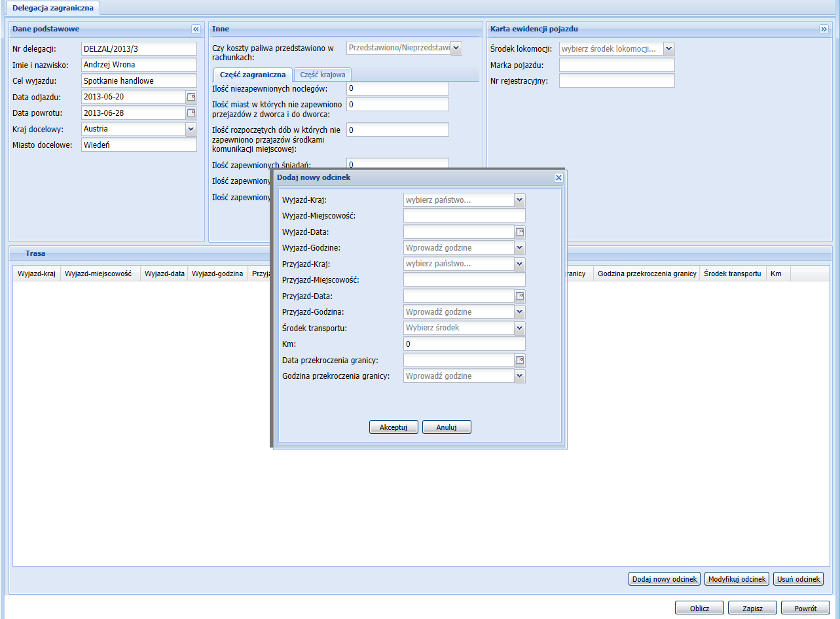Viewport: 840px width, 619px height.
Task: Expand the Środek lokomocji dropdown
Action: 668,49
